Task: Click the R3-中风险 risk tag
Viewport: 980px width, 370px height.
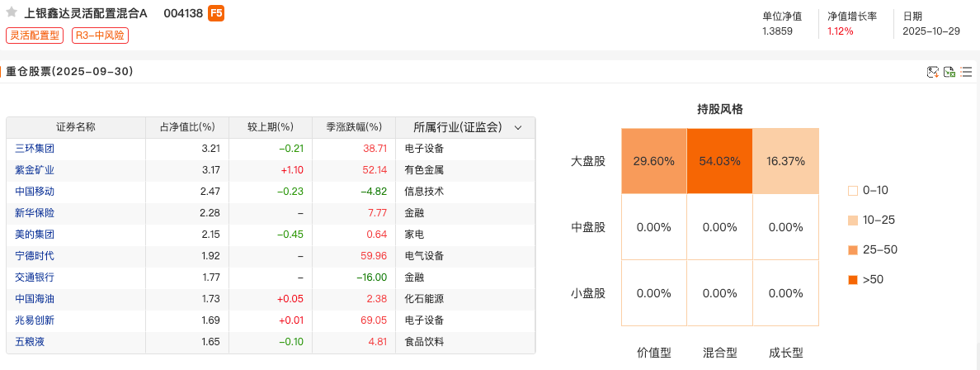Action: tap(101, 36)
